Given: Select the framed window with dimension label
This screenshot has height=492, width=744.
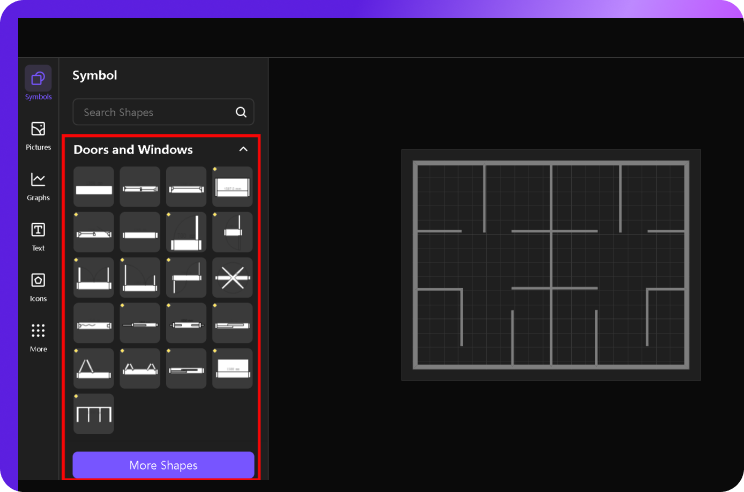Looking at the screenshot, I should click(x=232, y=186).
